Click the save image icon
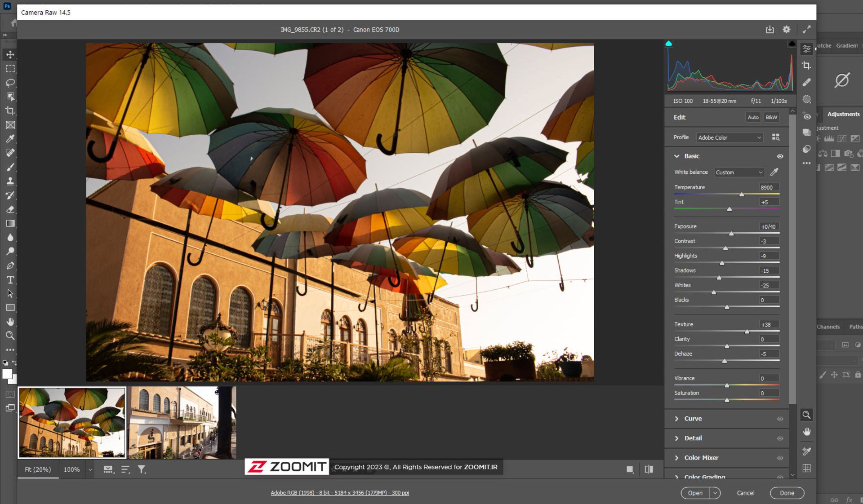Screen dimensions: 863x504 point(770,30)
